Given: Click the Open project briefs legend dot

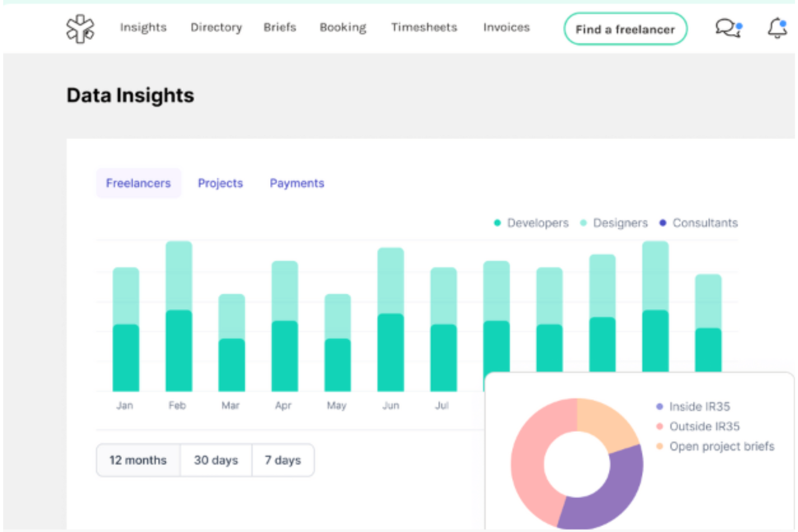Looking at the screenshot, I should click(658, 446).
